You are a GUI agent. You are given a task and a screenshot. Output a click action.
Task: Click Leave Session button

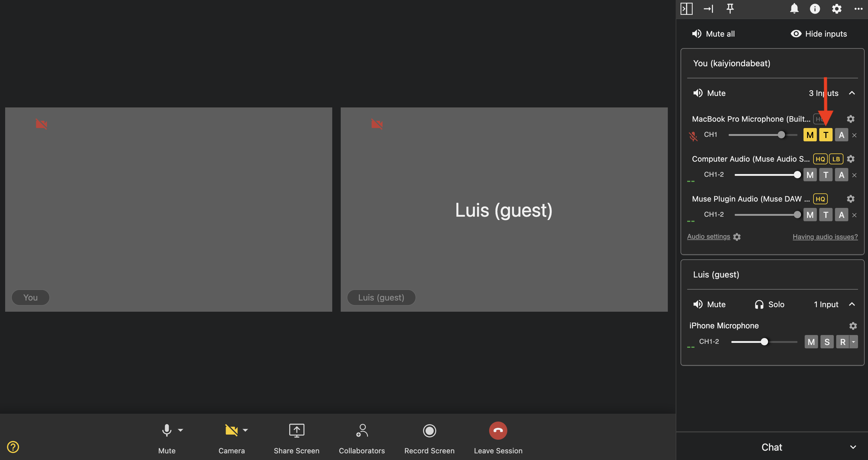click(498, 431)
